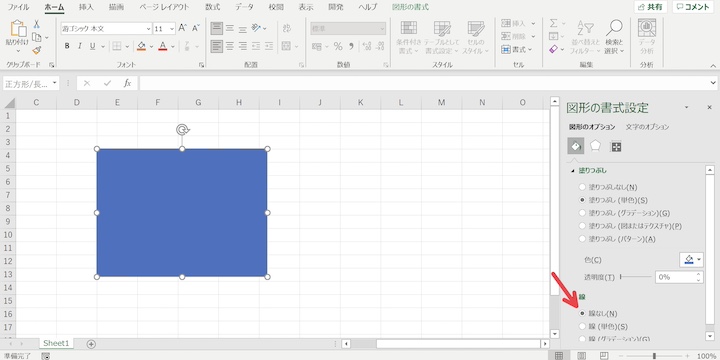
Task: Click the コメント button
Action: (x=693, y=7)
